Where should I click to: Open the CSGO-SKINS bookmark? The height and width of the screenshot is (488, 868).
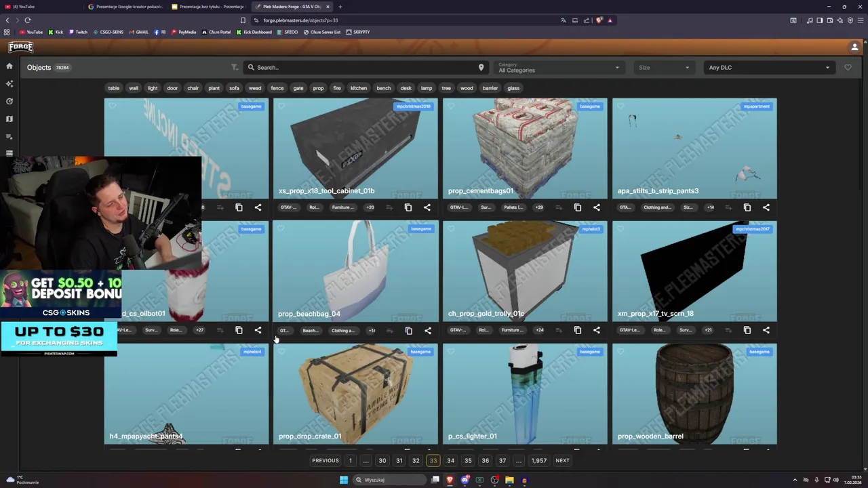[108, 32]
